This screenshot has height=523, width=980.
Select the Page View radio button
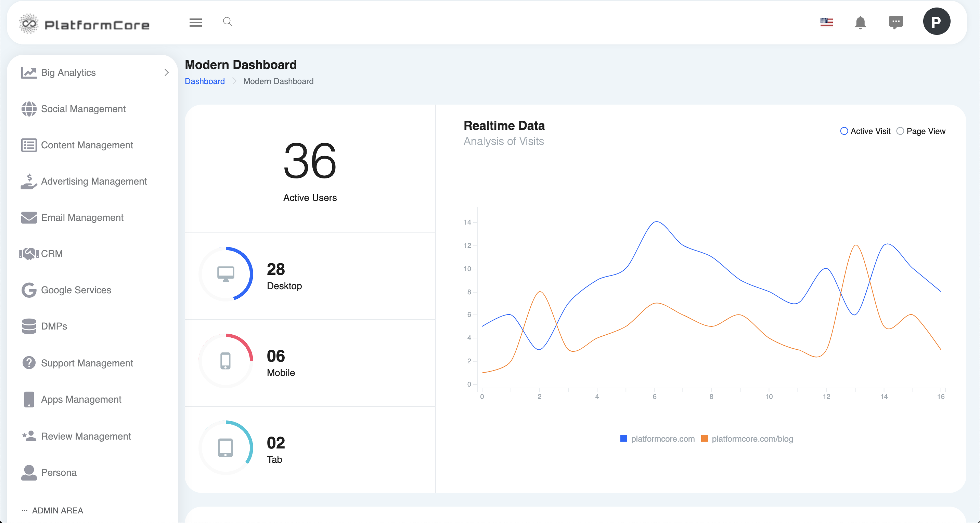900,131
